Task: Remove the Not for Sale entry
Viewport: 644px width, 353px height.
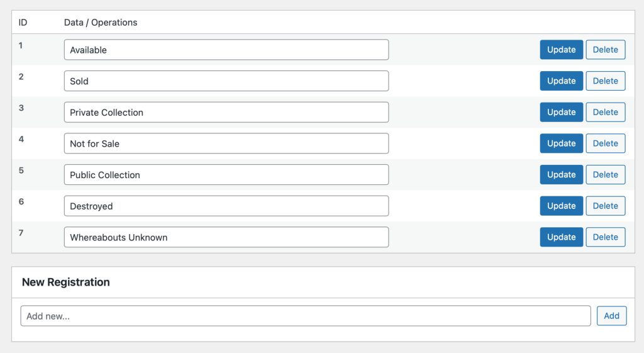Action: (x=605, y=143)
